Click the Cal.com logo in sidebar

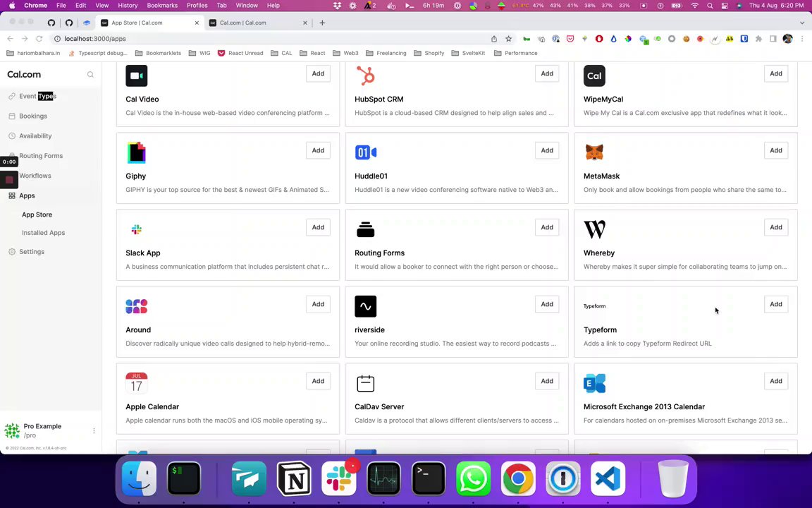[x=24, y=75]
